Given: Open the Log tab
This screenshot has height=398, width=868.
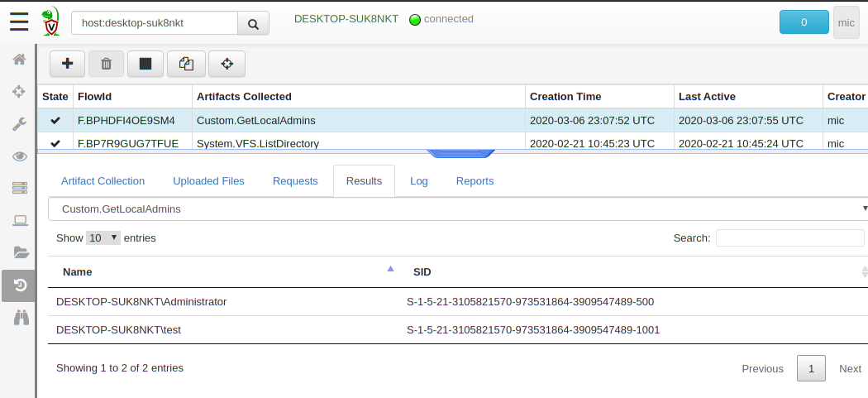Looking at the screenshot, I should coord(419,181).
